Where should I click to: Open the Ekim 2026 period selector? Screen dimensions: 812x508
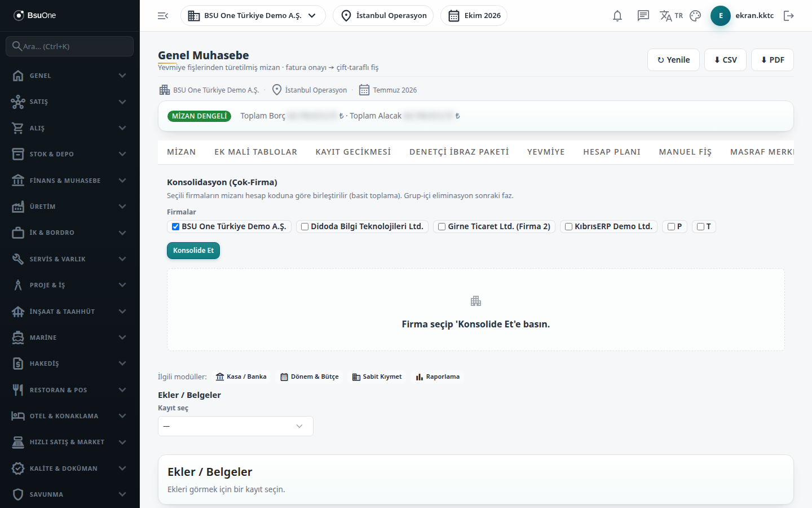474,16
